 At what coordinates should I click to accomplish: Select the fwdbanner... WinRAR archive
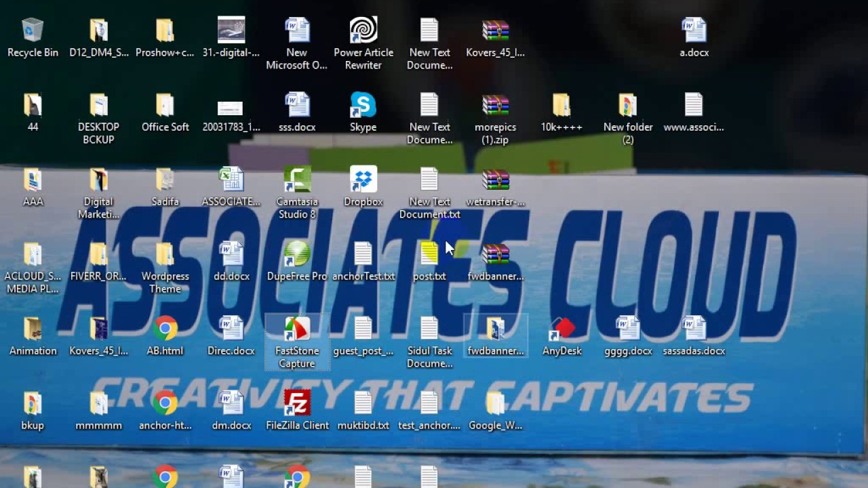point(496,262)
